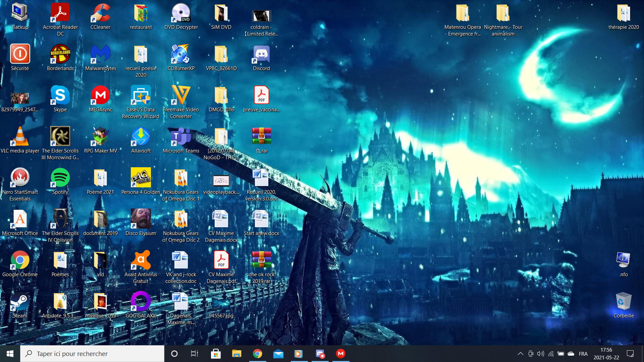This screenshot has height=362, width=644.
Task: Open the Mail app in the taskbar
Action: 278,354
